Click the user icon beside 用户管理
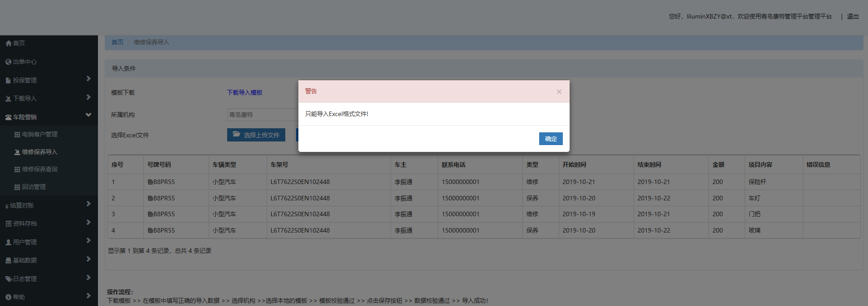This screenshot has height=306, width=868. 8,242
